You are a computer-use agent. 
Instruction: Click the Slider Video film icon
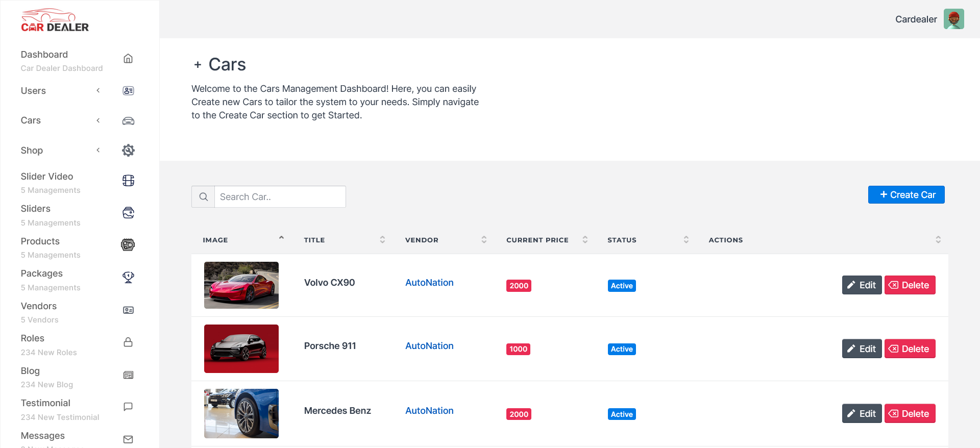click(x=128, y=181)
